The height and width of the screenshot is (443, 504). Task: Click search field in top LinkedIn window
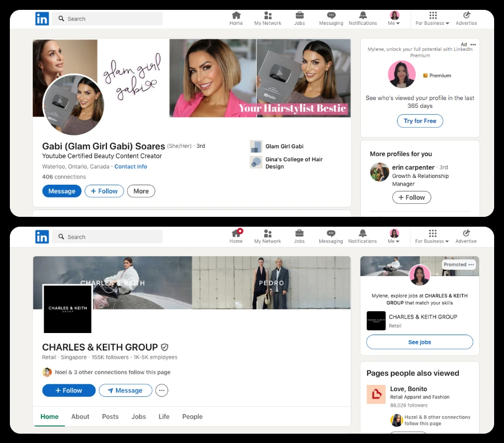(x=107, y=19)
